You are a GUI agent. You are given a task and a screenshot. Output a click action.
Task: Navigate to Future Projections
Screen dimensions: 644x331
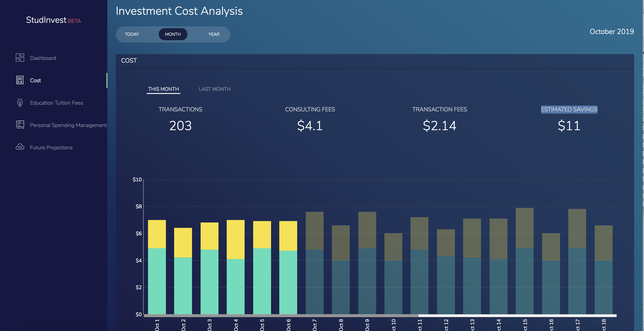pos(51,148)
